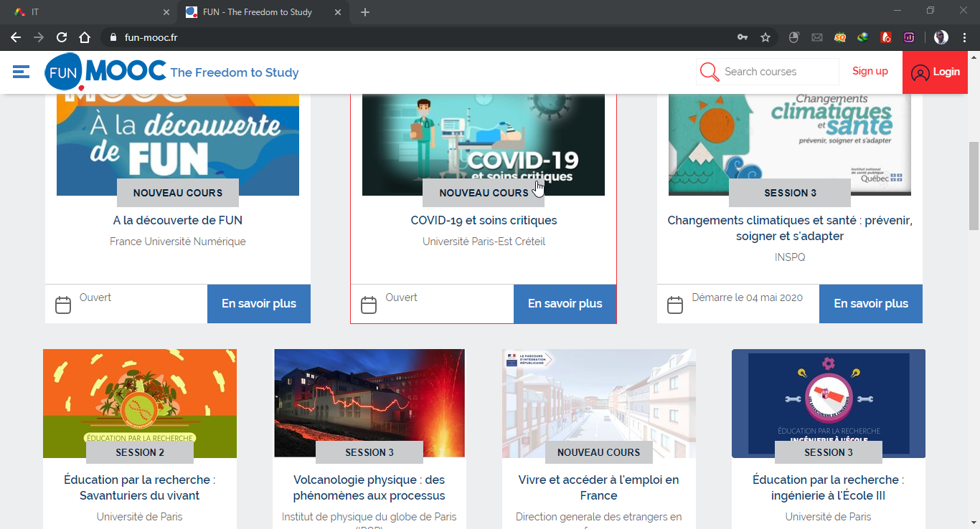Click calendar icon on A la découverte de FUN card
980x529 pixels.
point(63,305)
